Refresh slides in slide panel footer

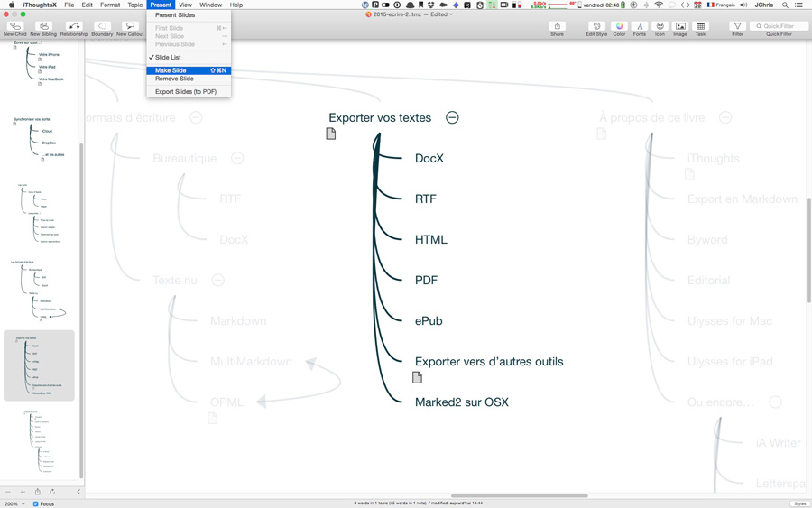52,492
